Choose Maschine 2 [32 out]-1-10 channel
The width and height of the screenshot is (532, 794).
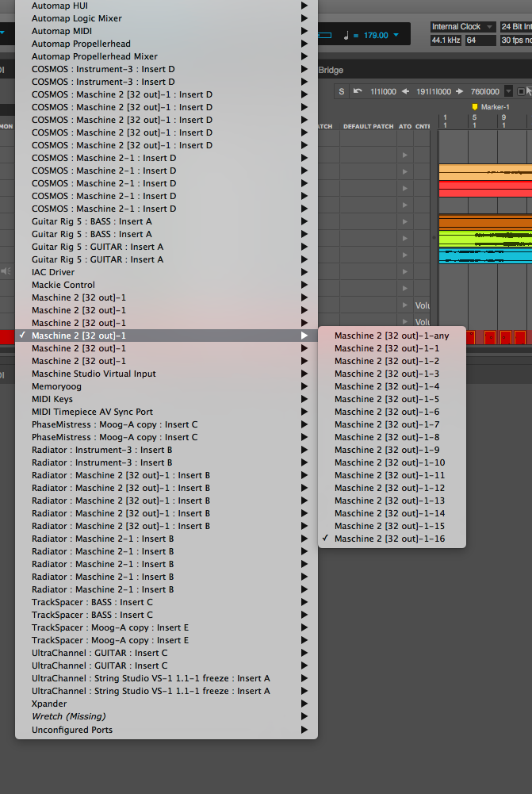pyautogui.click(x=392, y=462)
